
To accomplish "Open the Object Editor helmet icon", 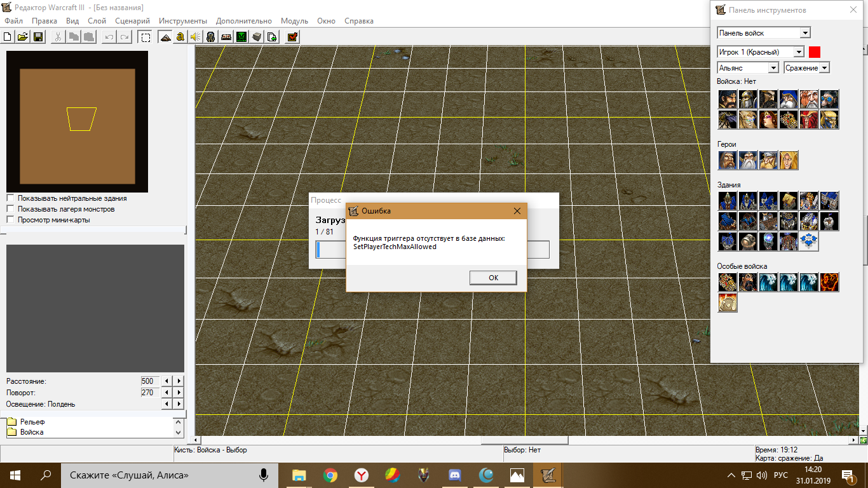I will click(x=211, y=37).
